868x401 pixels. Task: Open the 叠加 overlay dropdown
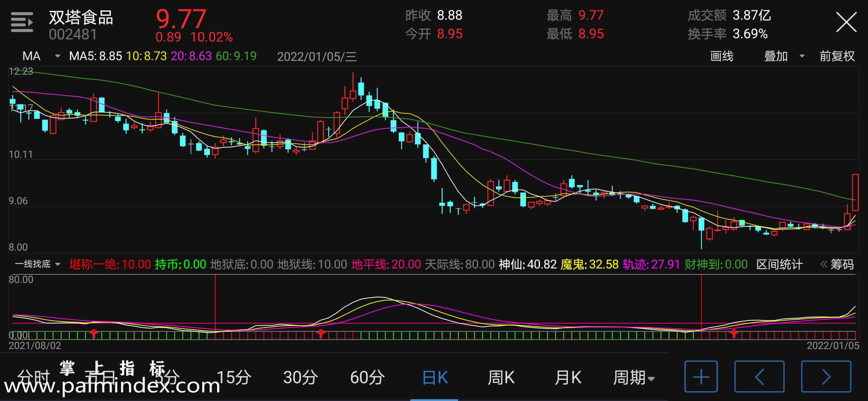click(784, 56)
